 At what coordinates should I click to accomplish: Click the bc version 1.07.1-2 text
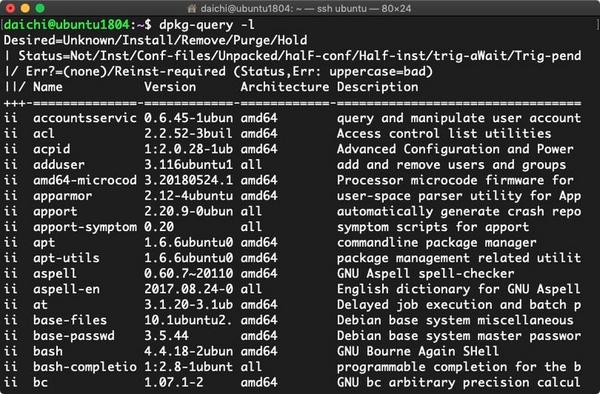click(174, 382)
